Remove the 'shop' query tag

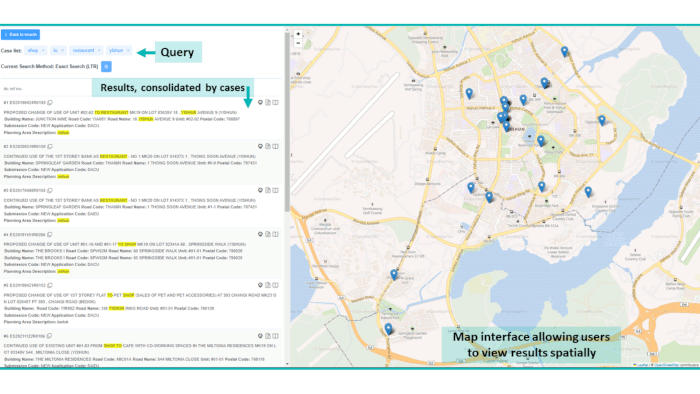[43, 50]
